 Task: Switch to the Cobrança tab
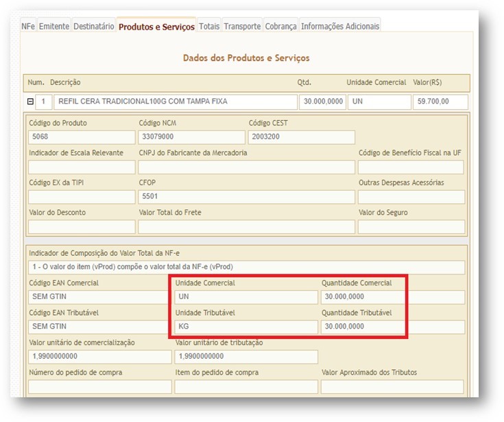coord(281,26)
